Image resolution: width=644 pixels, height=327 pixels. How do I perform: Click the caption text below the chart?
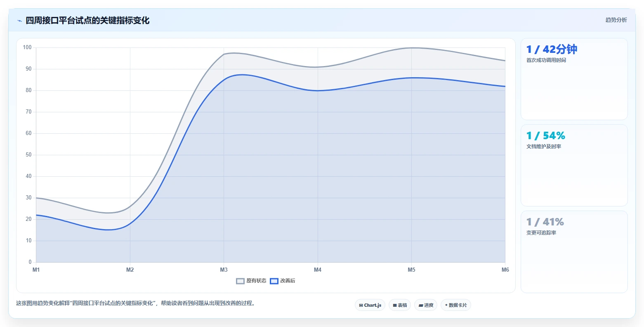tap(137, 303)
